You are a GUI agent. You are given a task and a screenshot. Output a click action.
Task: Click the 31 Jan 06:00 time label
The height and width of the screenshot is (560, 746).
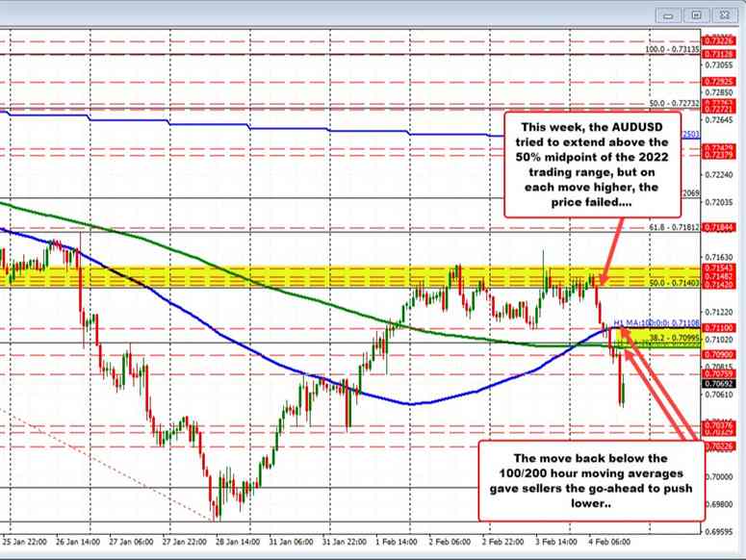coord(291,542)
